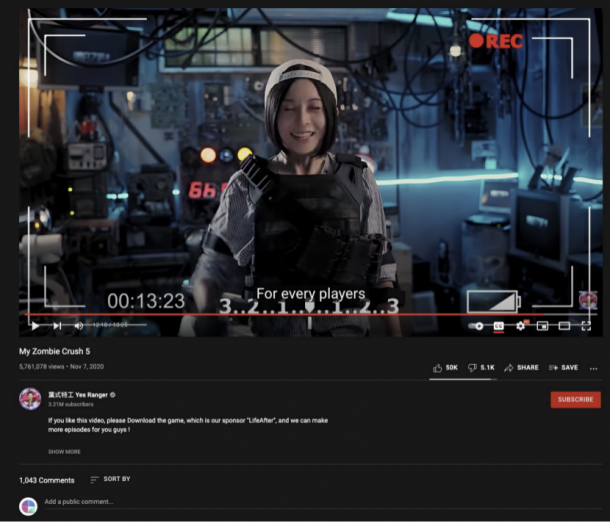
Task: Toggle closed captions CC button
Action: pyautogui.click(x=498, y=326)
